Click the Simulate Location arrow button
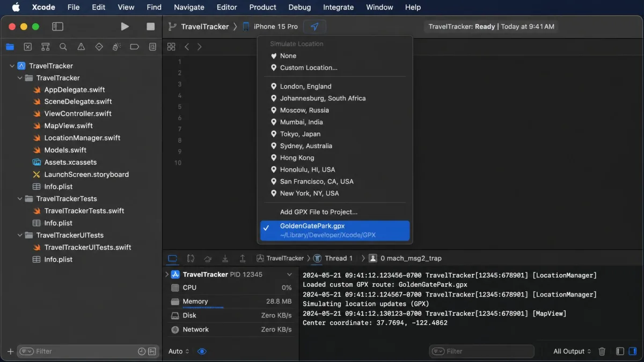Image resolution: width=644 pixels, height=362 pixels. pyautogui.click(x=314, y=26)
